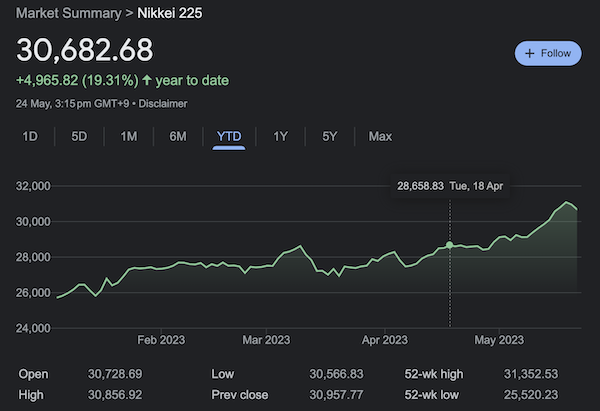Click the Low value 30,566.83

coord(336,374)
